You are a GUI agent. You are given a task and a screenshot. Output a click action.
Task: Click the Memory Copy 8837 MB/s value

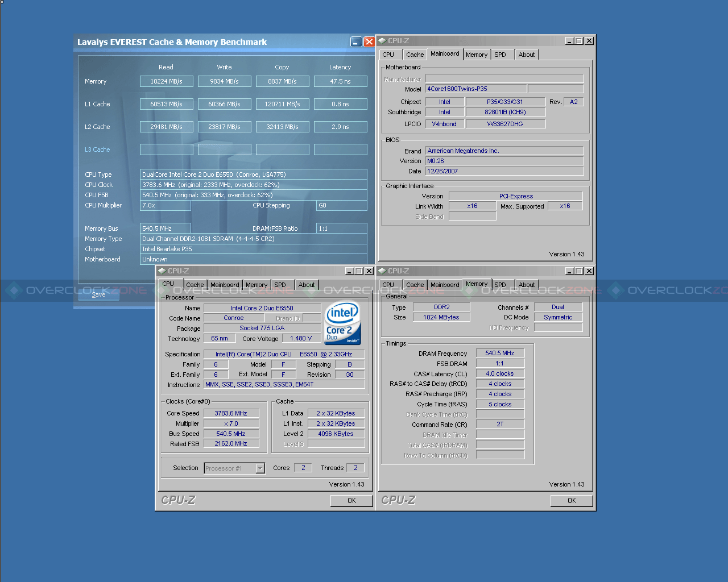282,81
